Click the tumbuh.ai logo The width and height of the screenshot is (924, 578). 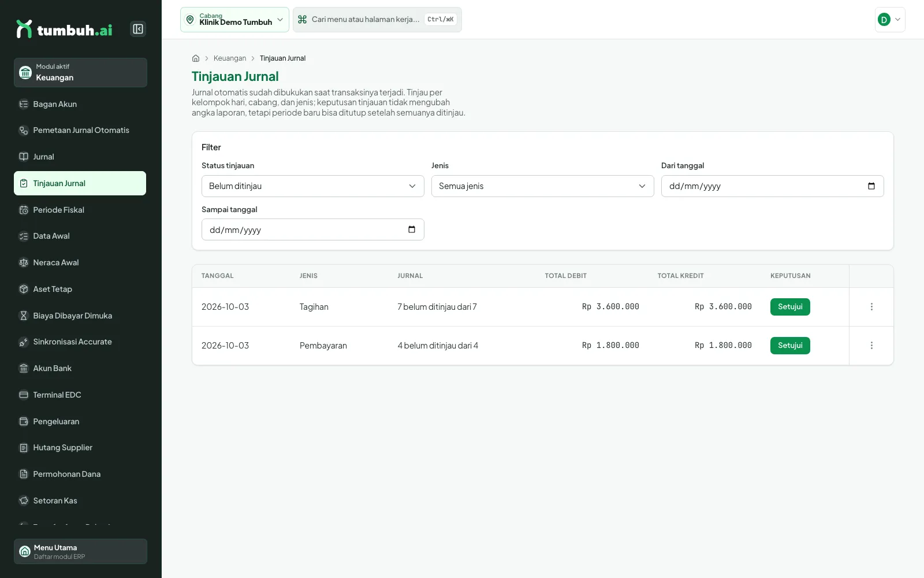coord(64,29)
